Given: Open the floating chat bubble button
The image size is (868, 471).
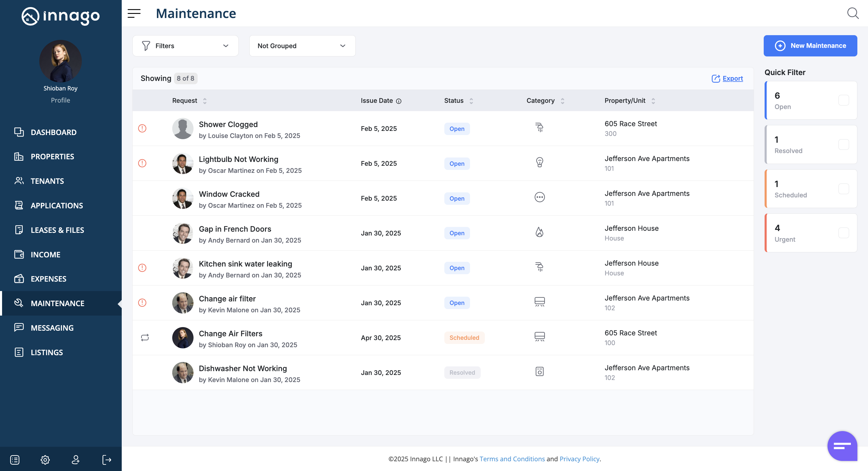Looking at the screenshot, I should click(x=842, y=446).
